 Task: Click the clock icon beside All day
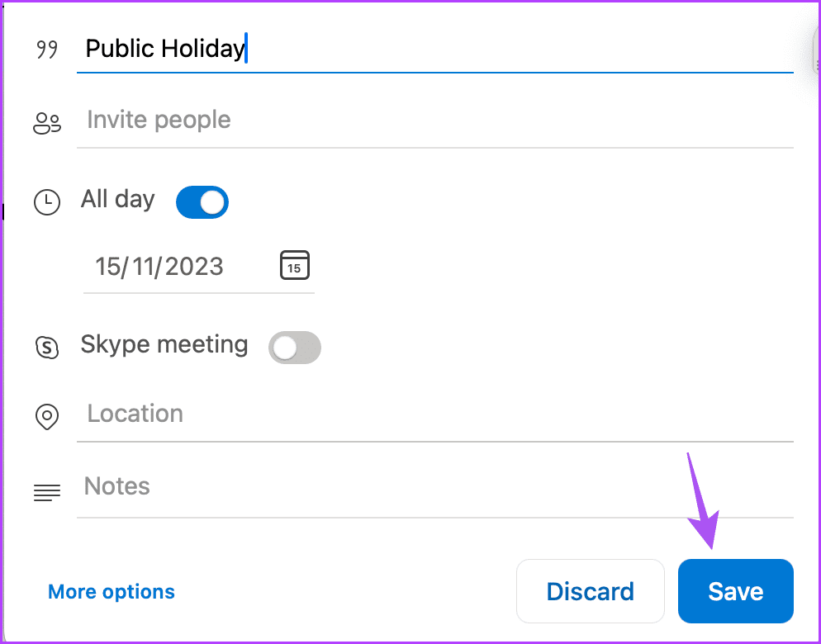[x=47, y=202]
